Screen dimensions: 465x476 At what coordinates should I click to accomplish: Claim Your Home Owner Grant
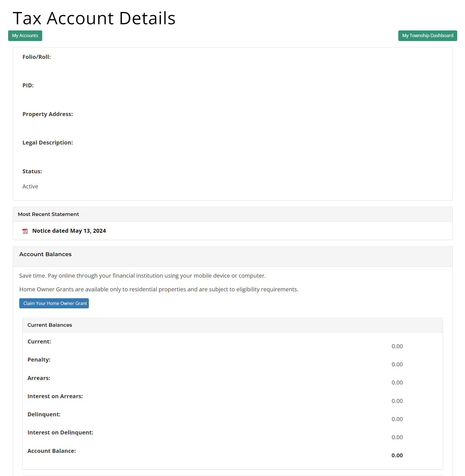pyautogui.click(x=54, y=303)
